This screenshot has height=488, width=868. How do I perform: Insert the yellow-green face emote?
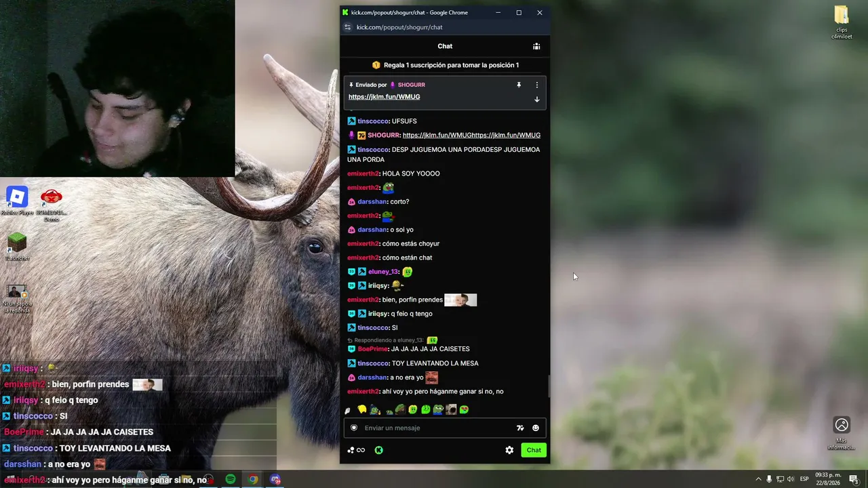pyautogui.click(x=413, y=409)
